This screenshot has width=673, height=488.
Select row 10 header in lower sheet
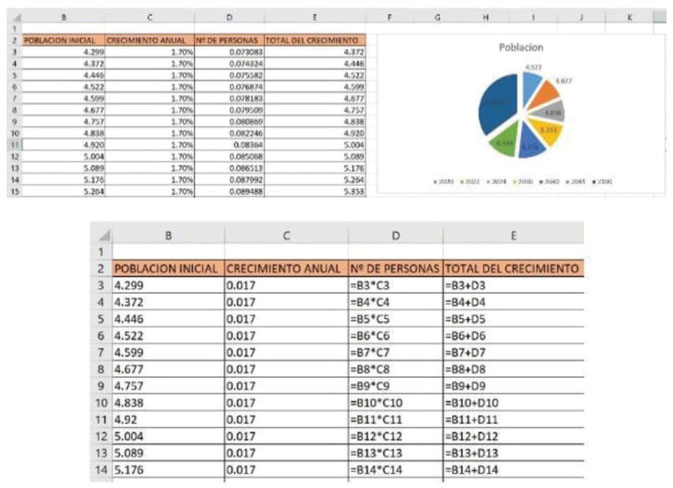pyautogui.click(x=101, y=402)
